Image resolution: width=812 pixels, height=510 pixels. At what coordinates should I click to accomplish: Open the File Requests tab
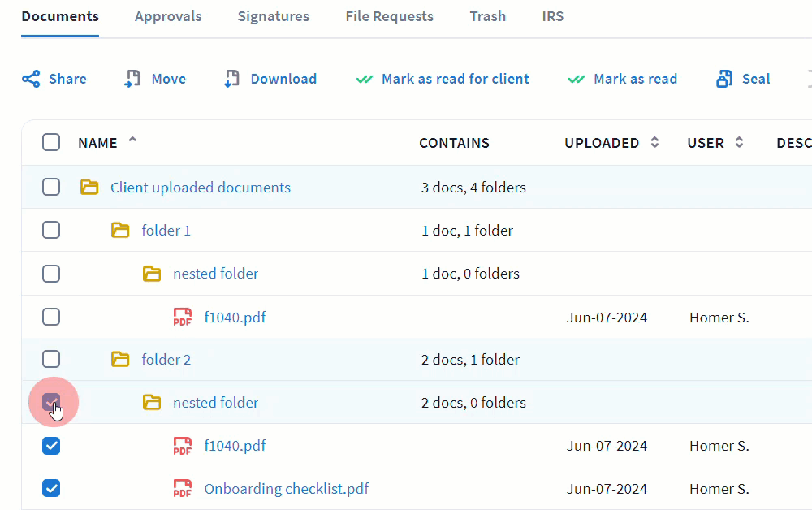(x=389, y=16)
